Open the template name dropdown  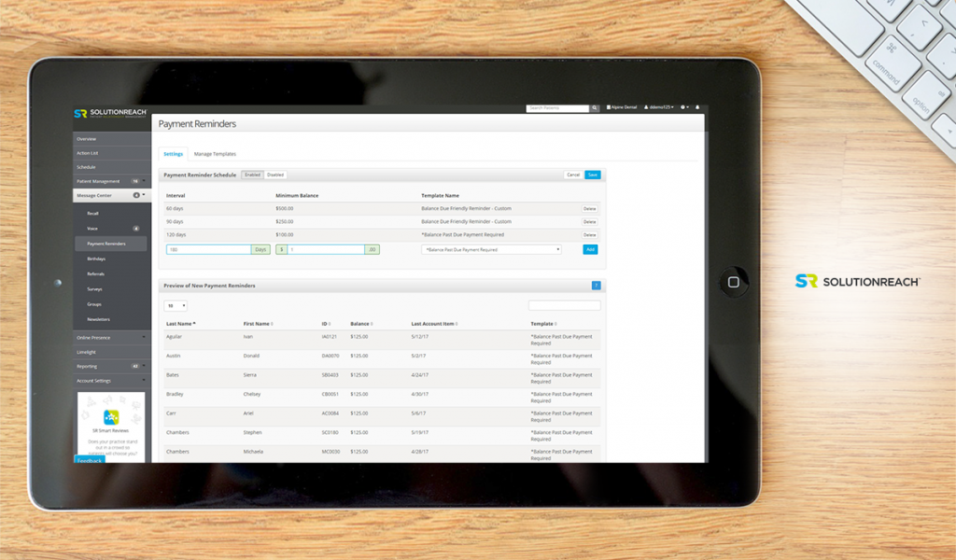pyautogui.click(x=491, y=249)
